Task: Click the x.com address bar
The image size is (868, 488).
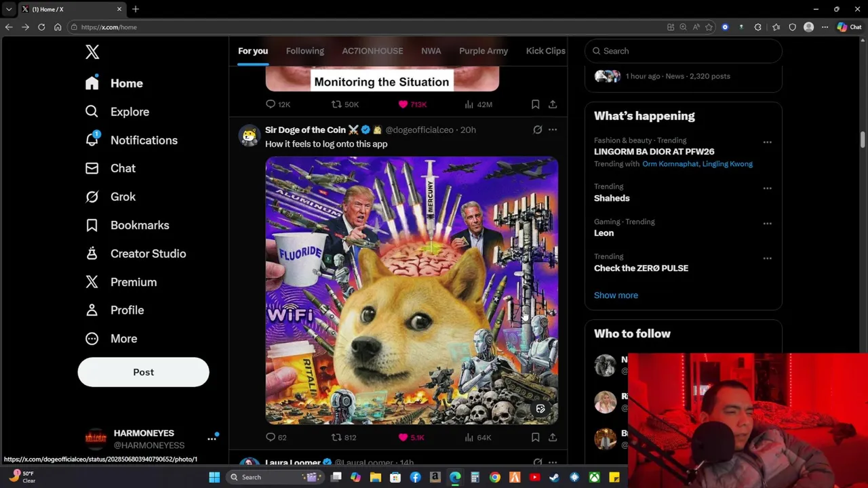Action: point(366,27)
